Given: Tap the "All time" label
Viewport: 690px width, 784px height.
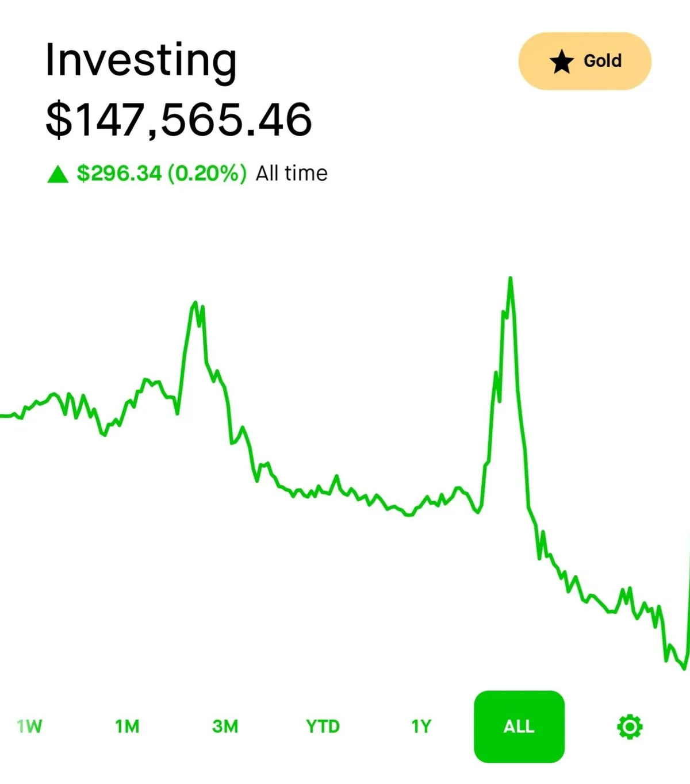Looking at the screenshot, I should point(292,173).
